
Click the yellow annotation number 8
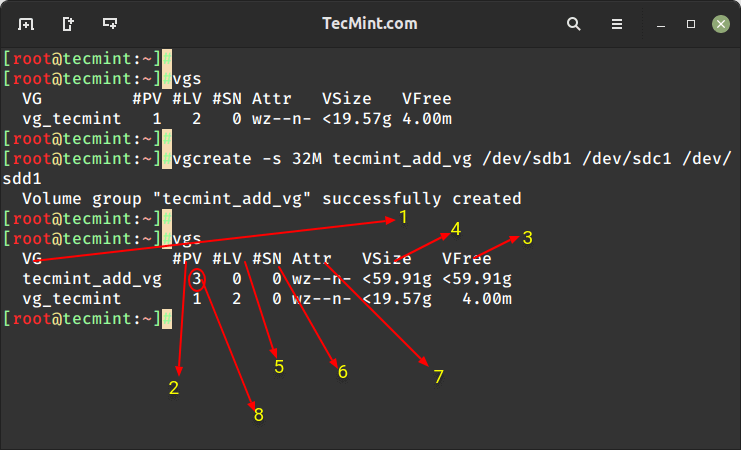[258, 414]
